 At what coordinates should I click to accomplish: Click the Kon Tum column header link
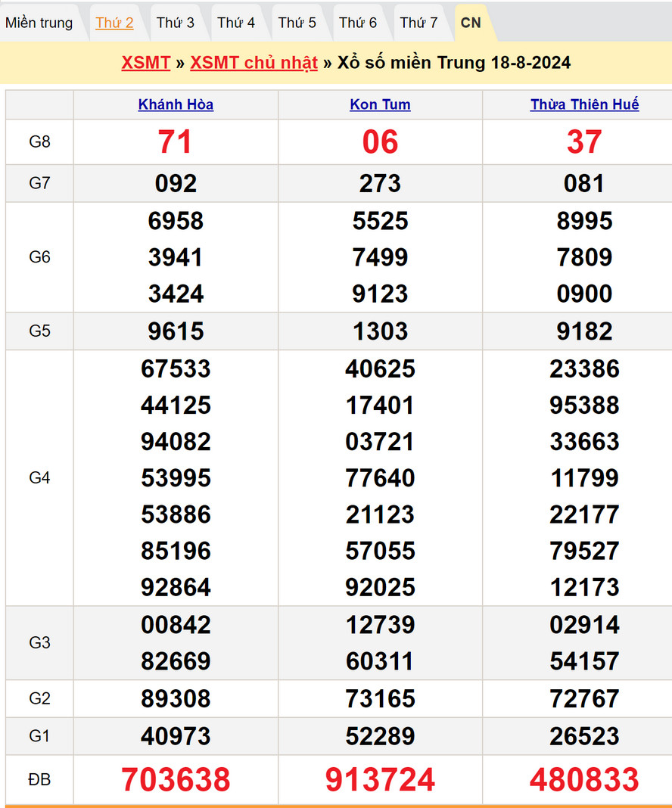pos(380,104)
